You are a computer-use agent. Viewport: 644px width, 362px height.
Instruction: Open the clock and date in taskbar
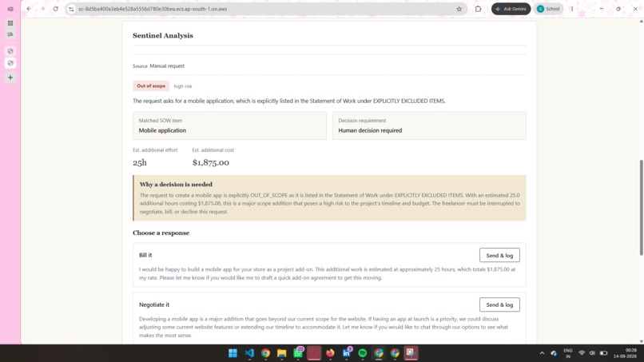(625, 353)
